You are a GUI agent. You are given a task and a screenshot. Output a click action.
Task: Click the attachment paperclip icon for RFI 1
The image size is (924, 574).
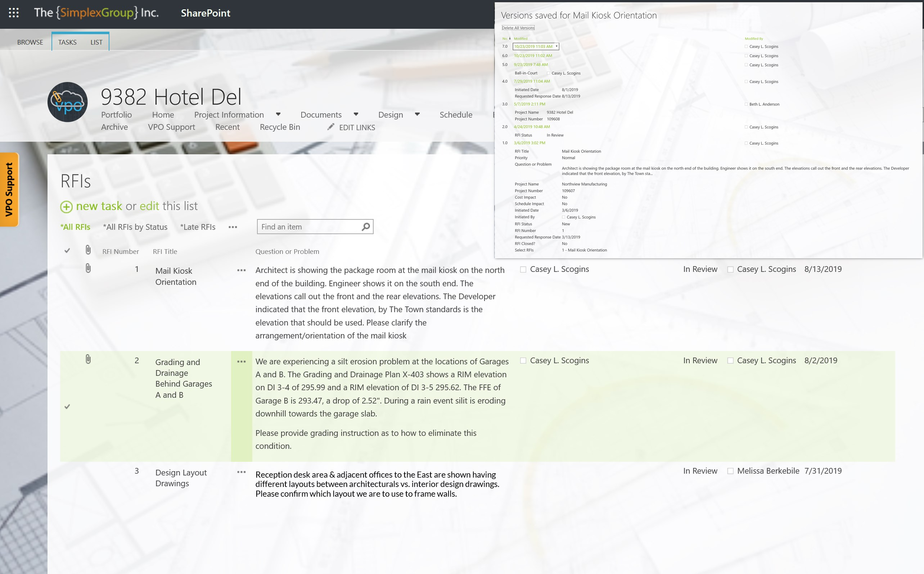(x=88, y=269)
